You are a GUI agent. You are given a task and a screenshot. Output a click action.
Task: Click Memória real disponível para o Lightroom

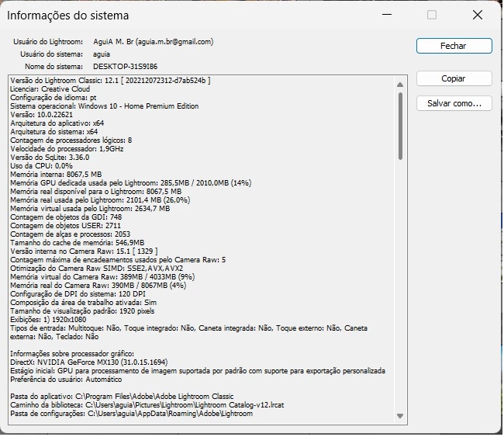tap(96, 192)
